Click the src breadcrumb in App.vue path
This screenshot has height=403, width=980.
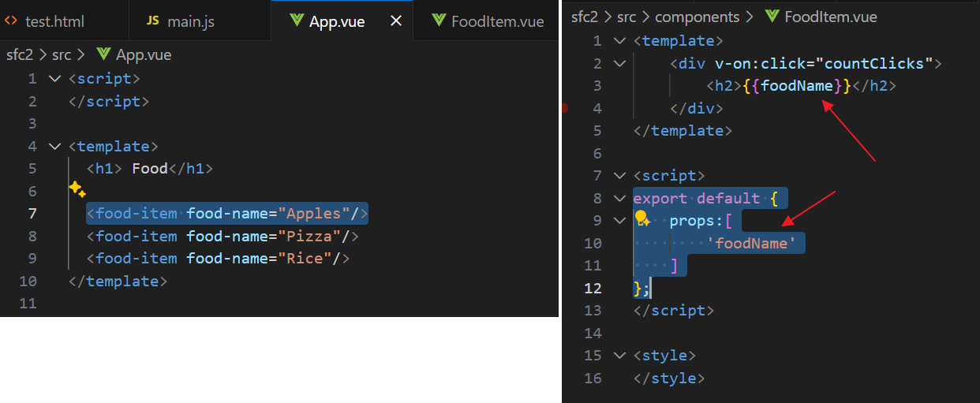click(x=62, y=54)
